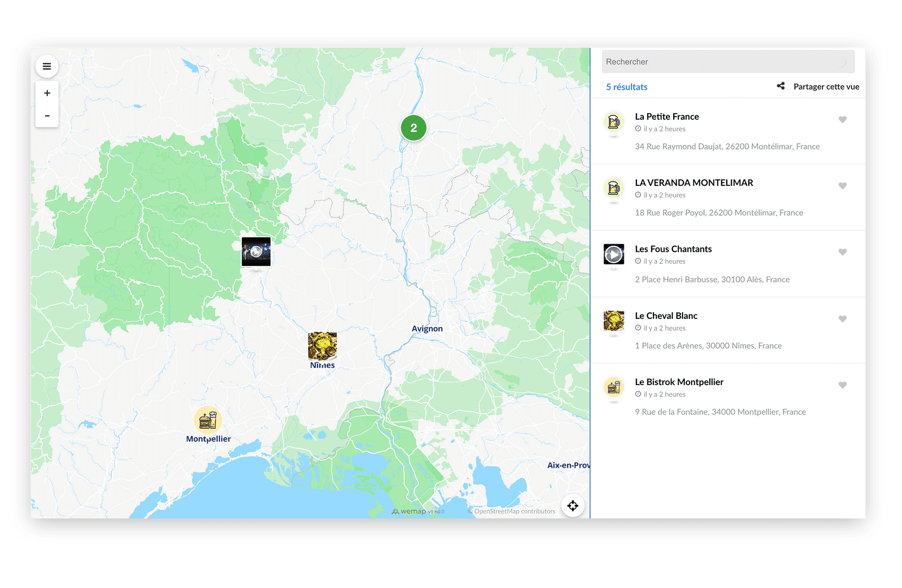Screen dimensions: 902x588
Task: Zoom in using the plus icon
Action: point(47,93)
